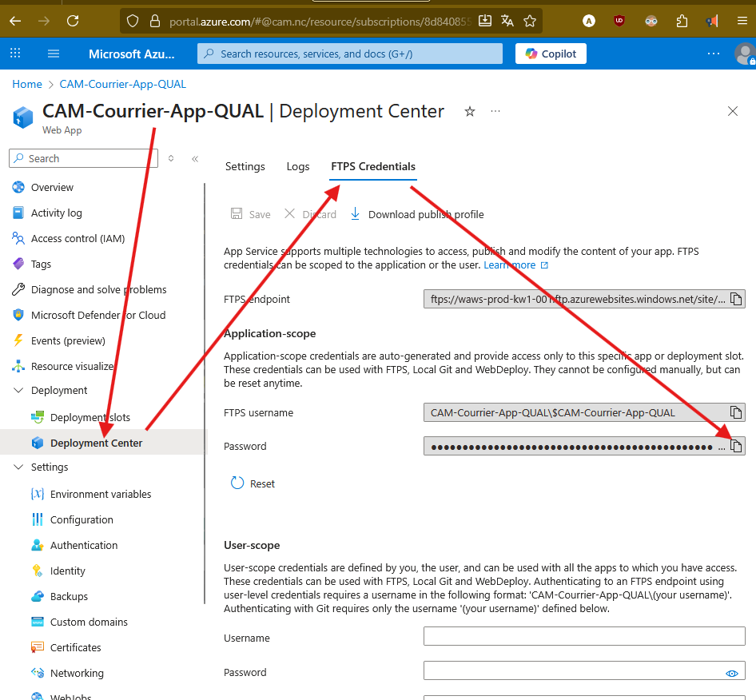Download the publish profile
This screenshot has height=700, width=756.
(x=416, y=214)
